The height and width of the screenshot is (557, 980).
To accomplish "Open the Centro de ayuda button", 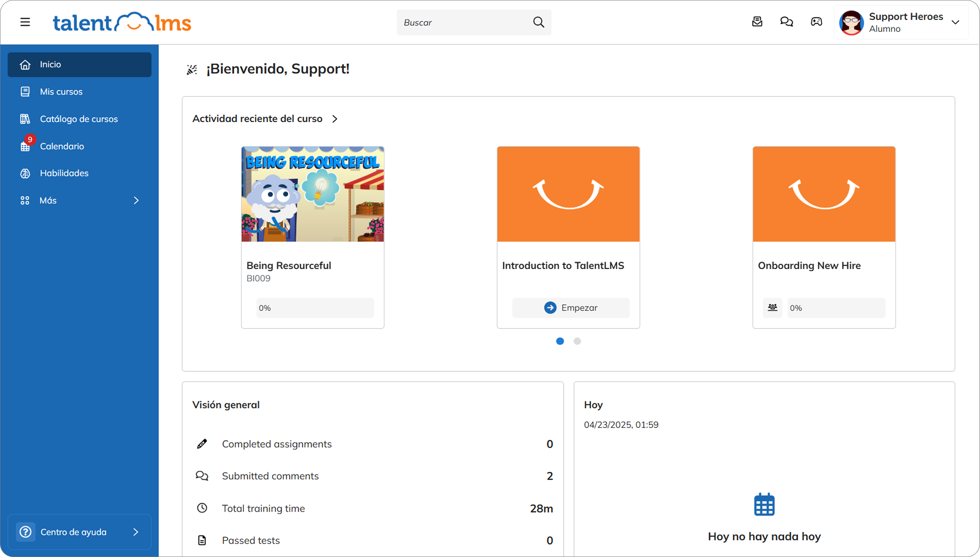I will (x=80, y=532).
